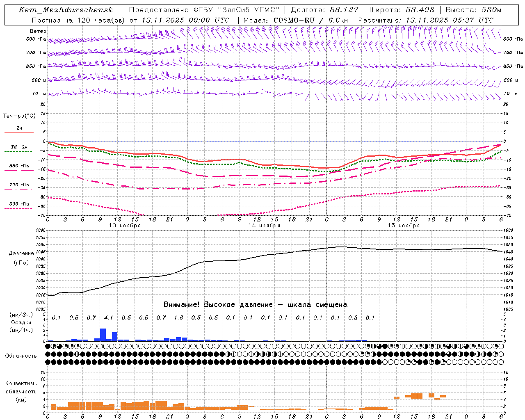
Task: Click the model name COSMO-RU / 6.6км
Action: pos(310,20)
